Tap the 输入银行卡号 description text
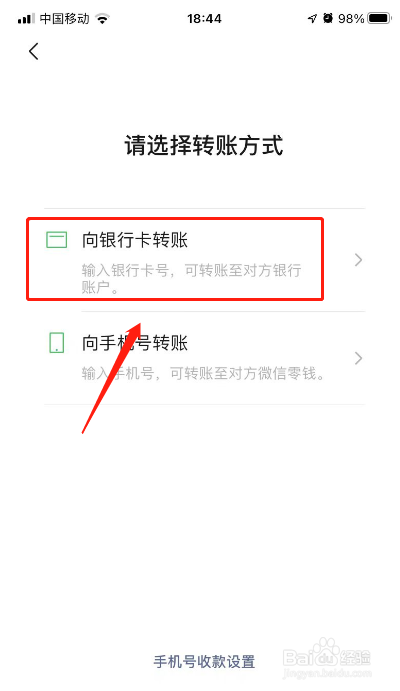 pos(191,278)
